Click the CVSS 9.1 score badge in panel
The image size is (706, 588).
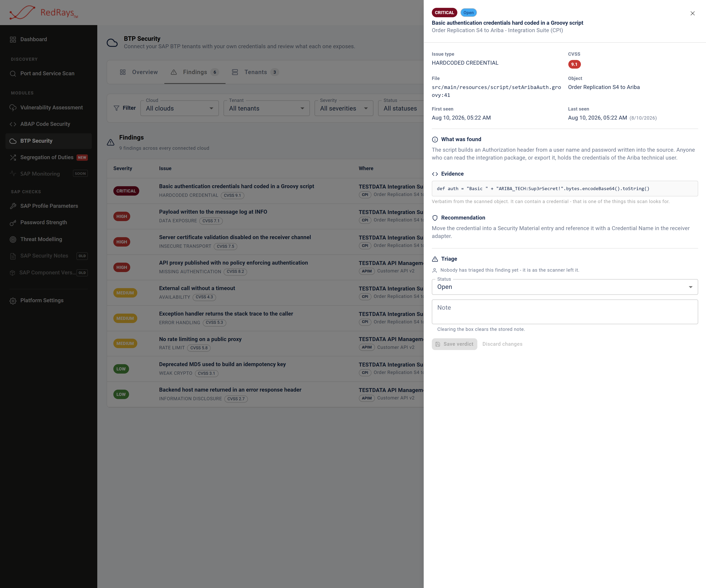pyautogui.click(x=574, y=64)
